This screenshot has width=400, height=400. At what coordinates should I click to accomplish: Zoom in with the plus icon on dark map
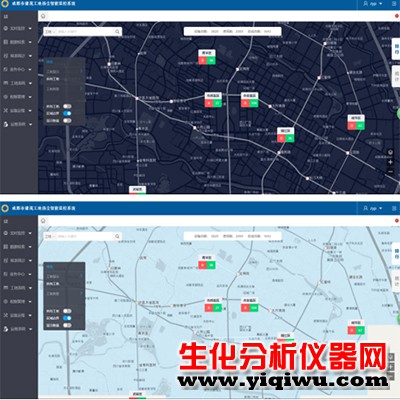pos(390,162)
